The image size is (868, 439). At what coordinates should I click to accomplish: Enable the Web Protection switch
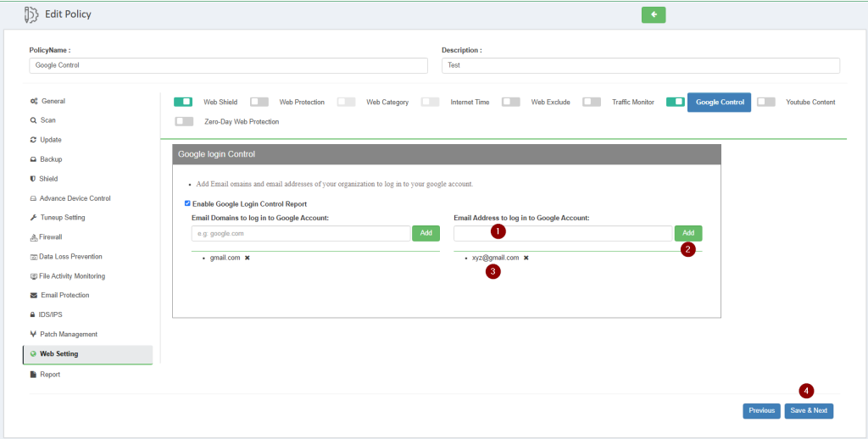click(x=259, y=102)
